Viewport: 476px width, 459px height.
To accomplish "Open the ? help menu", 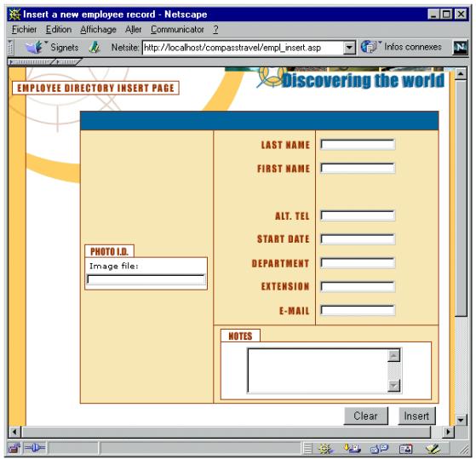I will click(x=215, y=30).
